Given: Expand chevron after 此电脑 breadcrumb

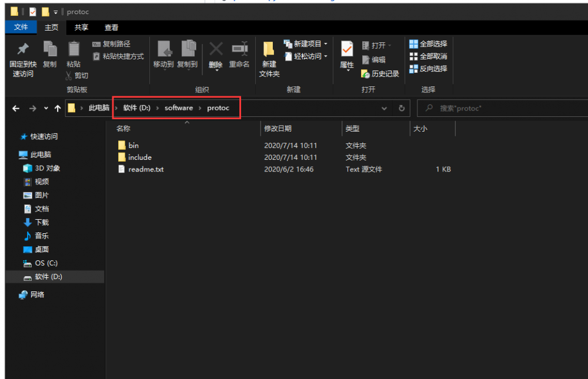Looking at the screenshot, I should 116,108.
